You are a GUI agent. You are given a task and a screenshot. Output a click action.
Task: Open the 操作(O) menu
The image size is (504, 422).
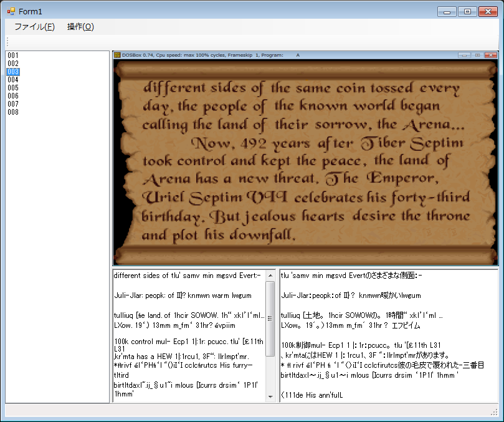pyautogui.click(x=80, y=27)
